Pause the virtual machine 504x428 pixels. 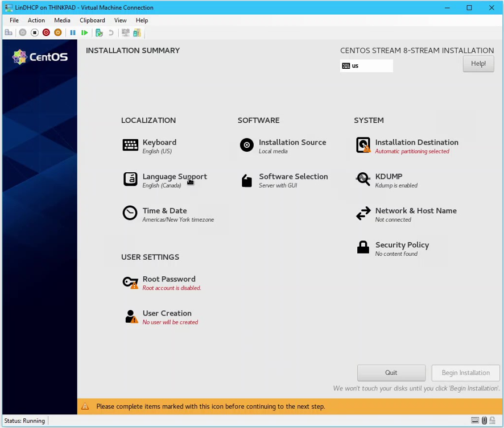point(73,32)
